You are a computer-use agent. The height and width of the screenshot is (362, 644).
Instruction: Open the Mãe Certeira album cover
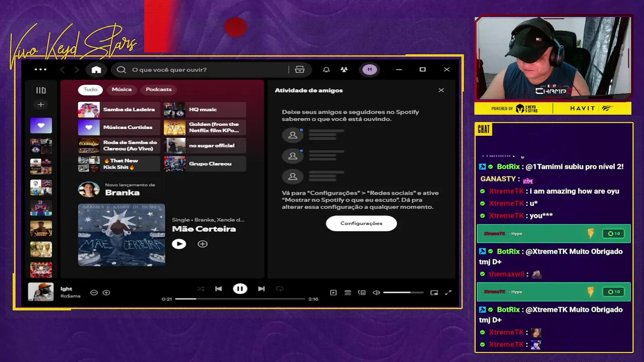click(121, 234)
